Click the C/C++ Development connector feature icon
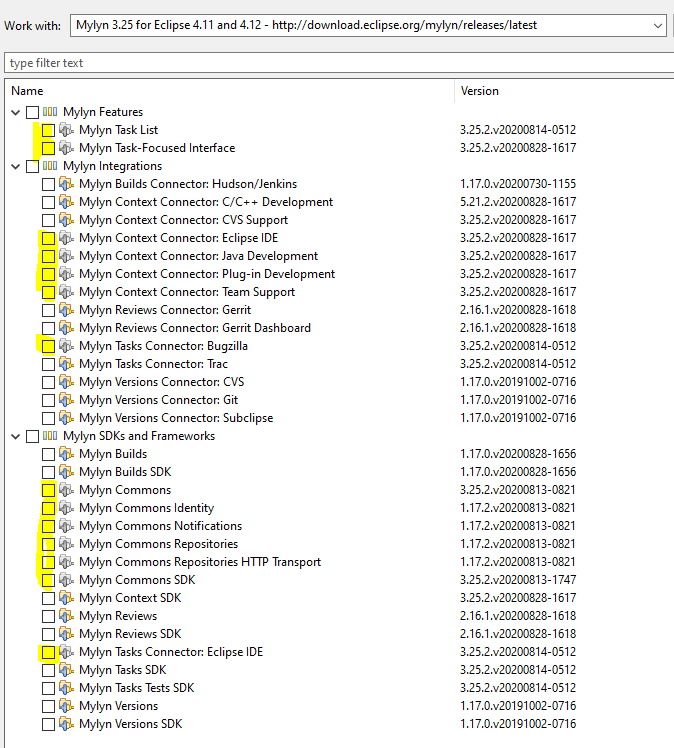This screenshot has height=748, width=674. pyautogui.click(x=66, y=202)
